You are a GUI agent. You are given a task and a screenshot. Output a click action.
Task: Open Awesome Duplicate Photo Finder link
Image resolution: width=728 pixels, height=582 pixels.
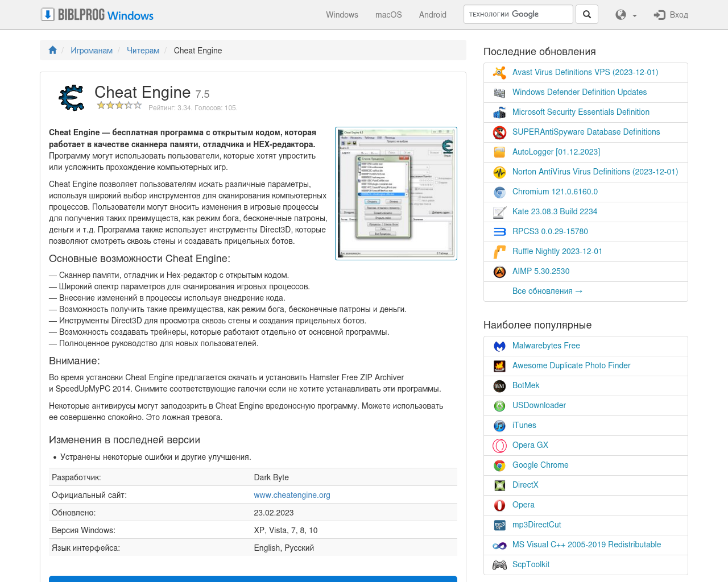coord(571,365)
